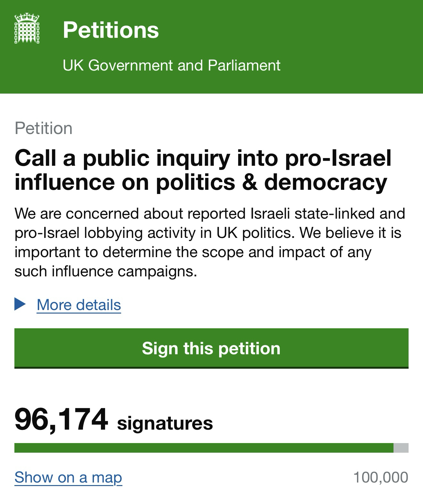
Task: Go to the Petitions site header title
Action: click(111, 30)
